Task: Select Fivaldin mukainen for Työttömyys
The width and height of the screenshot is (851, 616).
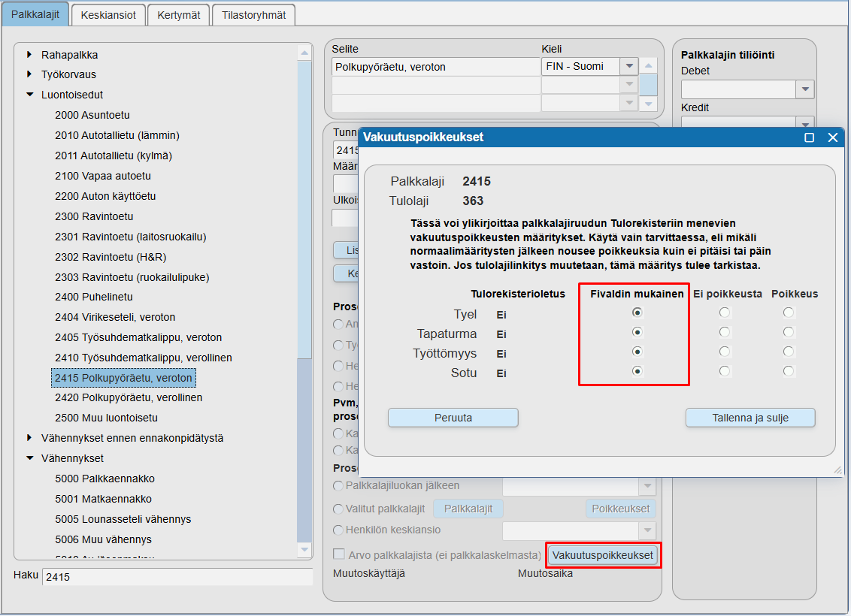Action: point(637,352)
